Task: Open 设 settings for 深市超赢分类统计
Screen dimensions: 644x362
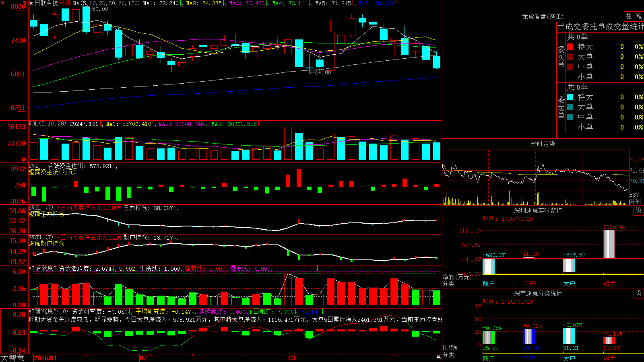Action: point(639,293)
